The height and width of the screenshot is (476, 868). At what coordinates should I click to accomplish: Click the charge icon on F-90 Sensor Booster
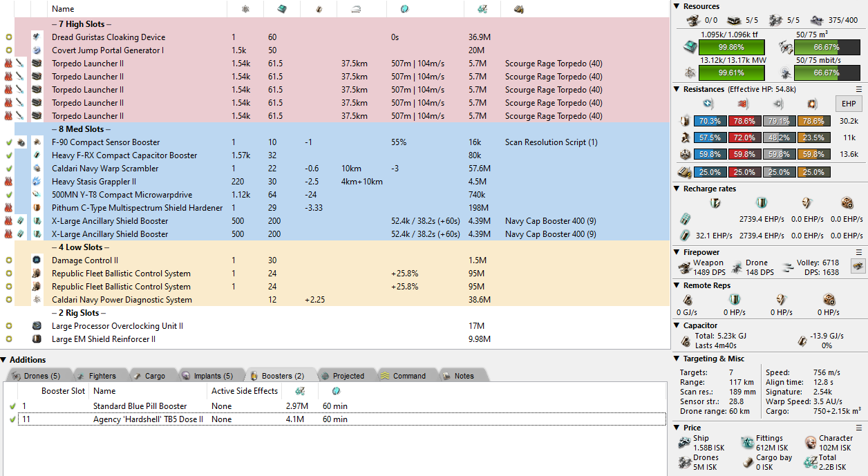21,142
